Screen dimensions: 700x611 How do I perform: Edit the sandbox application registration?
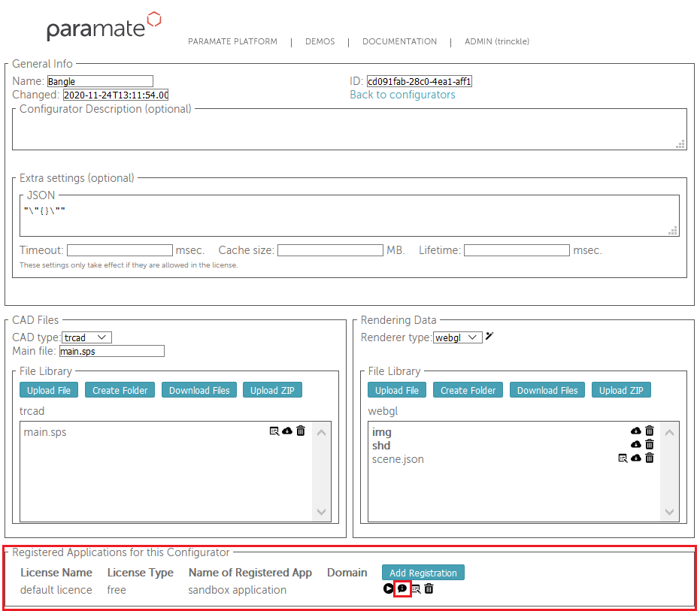(416, 589)
